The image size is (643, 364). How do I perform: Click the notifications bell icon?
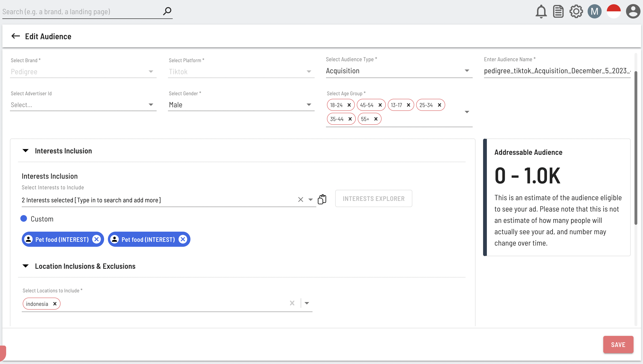click(541, 12)
